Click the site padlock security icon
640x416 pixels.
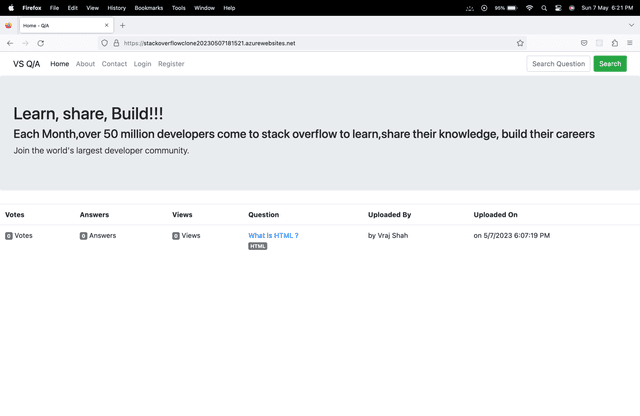(116, 43)
